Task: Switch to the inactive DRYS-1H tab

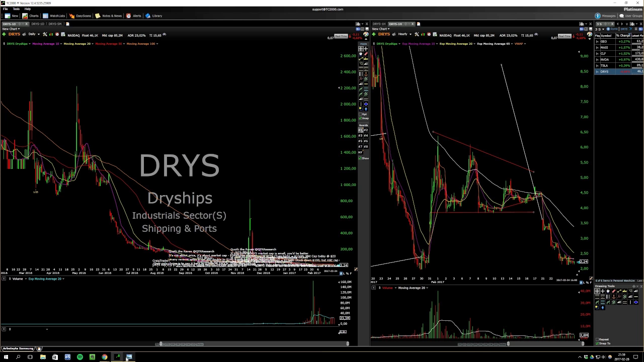Action: 379,24
